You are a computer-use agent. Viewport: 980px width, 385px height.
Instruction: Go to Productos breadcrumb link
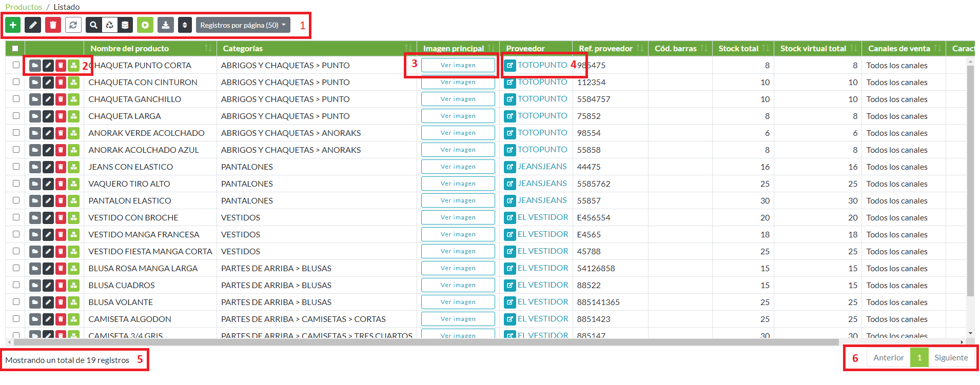pyautogui.click(x=24, y=7)
